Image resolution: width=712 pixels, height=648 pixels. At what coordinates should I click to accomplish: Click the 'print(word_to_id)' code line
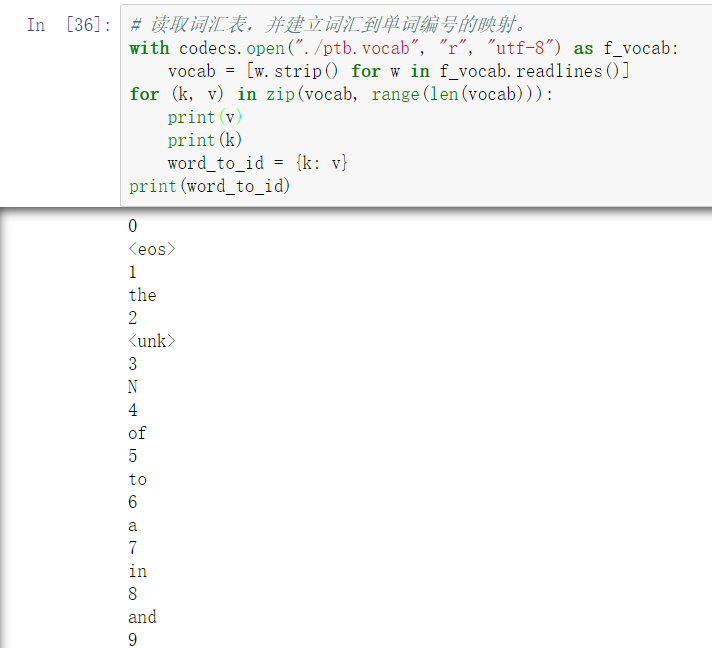pyautogui.click(x=210, y=186)
